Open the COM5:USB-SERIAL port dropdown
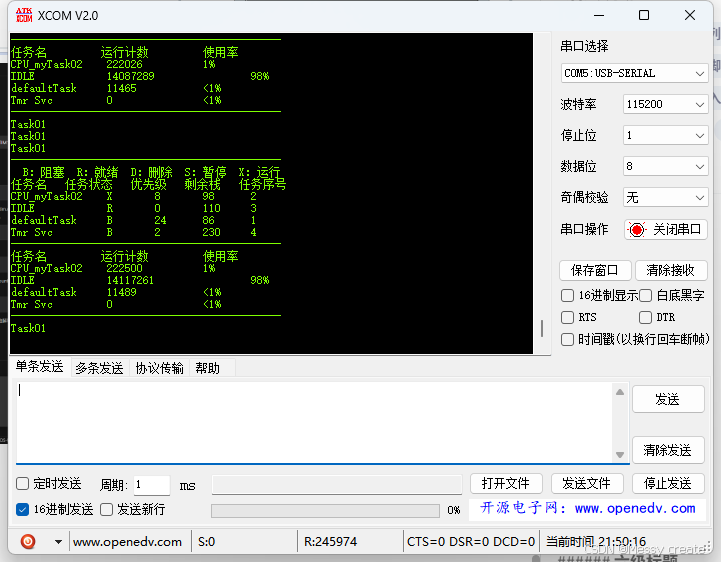 coord(634,73)
